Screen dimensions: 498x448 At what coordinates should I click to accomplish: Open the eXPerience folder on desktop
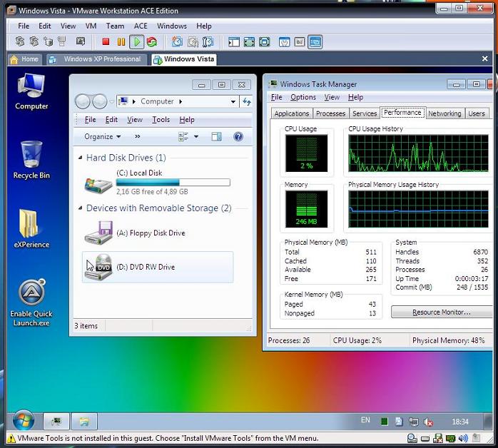31,228
